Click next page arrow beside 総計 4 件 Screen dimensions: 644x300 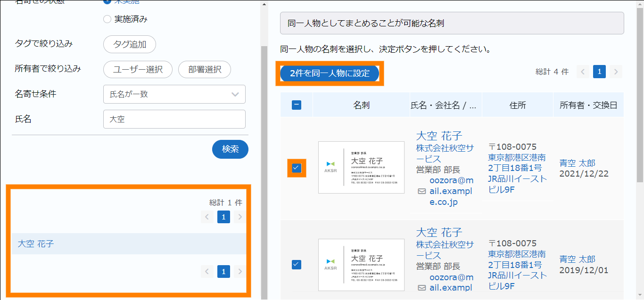[615, 72]
